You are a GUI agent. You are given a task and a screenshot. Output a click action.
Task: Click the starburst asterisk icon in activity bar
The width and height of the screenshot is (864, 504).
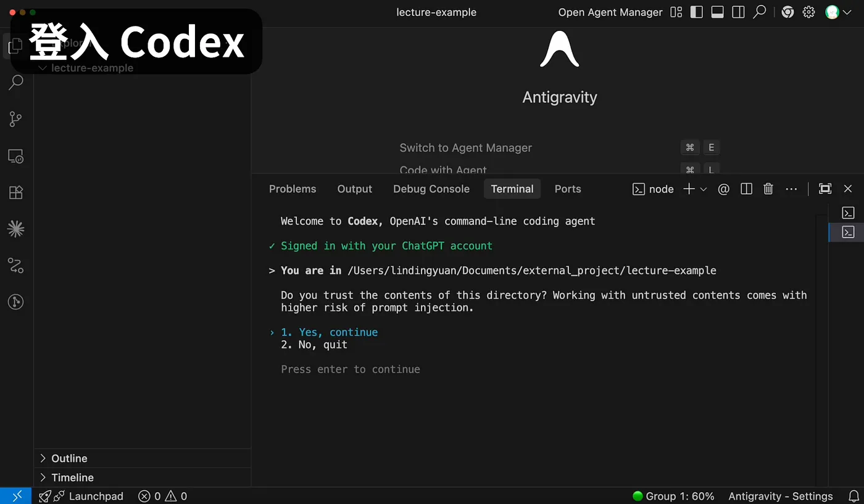coord(16,229)
